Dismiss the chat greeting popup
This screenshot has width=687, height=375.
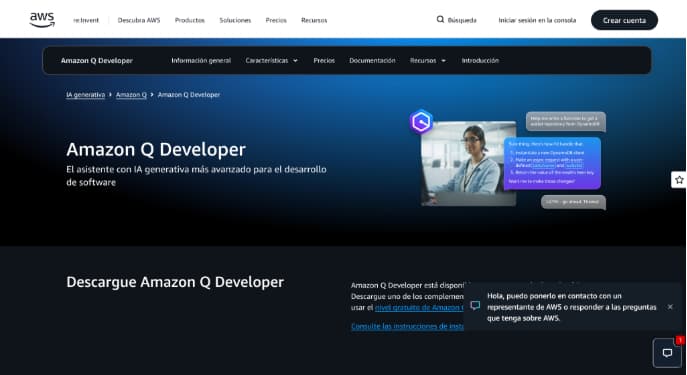(x=670, y=307)
